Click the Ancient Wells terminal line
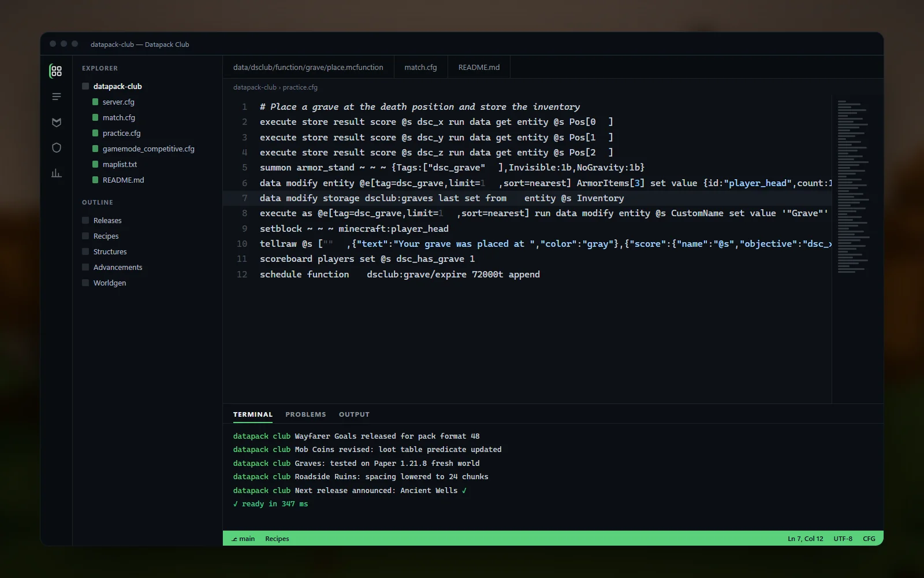This screenshot has width=924, height=578. click(350, 491)
